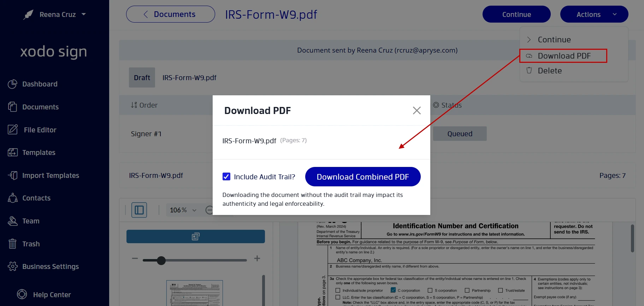
Task: Open the Dashboard sidebar item
Action: coord(33,84)
